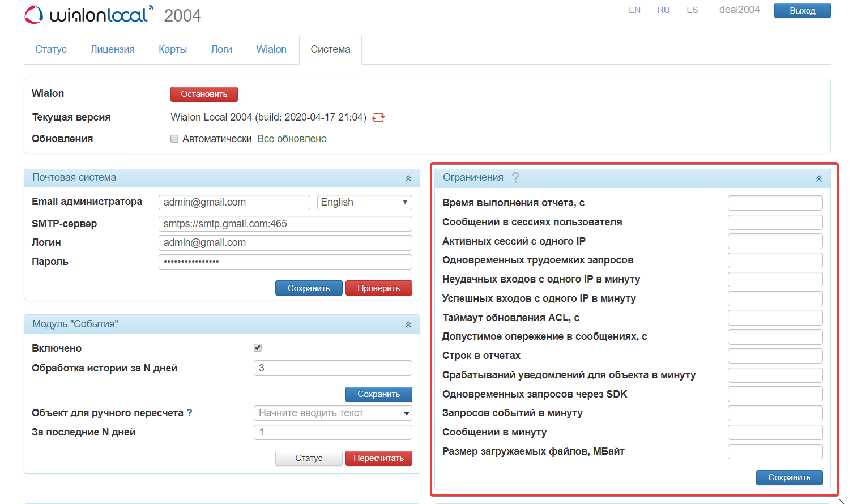Enable the Автоматически updates checkbox

point(174,138)
